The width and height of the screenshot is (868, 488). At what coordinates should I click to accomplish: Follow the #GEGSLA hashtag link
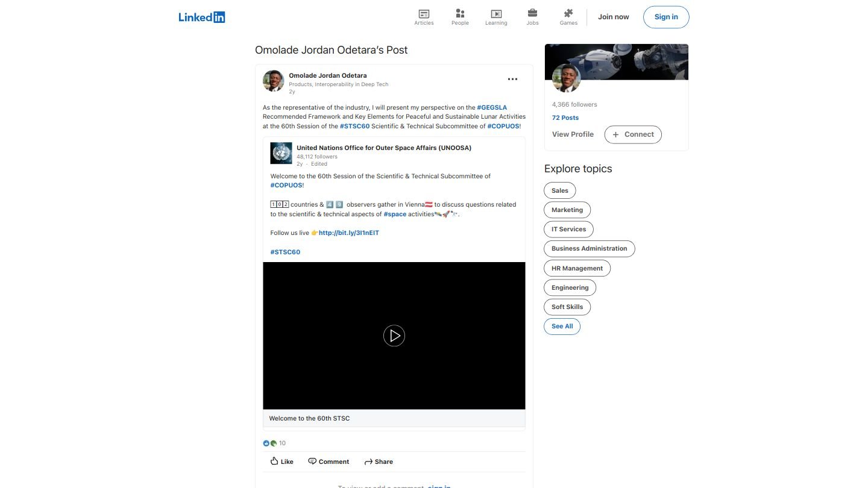(x=492, y=107)
